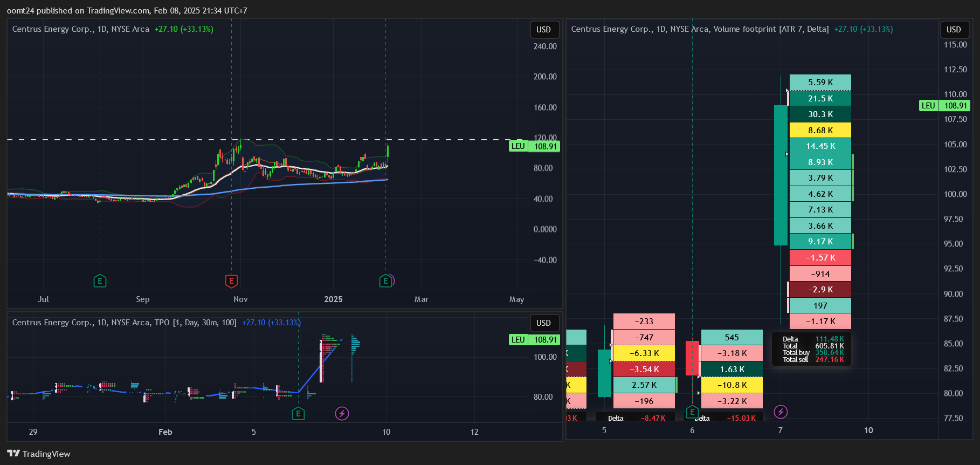Click the -3.18 K footprint cell
The width and height of the screenshot is (980, 465).
pos(732,353)
